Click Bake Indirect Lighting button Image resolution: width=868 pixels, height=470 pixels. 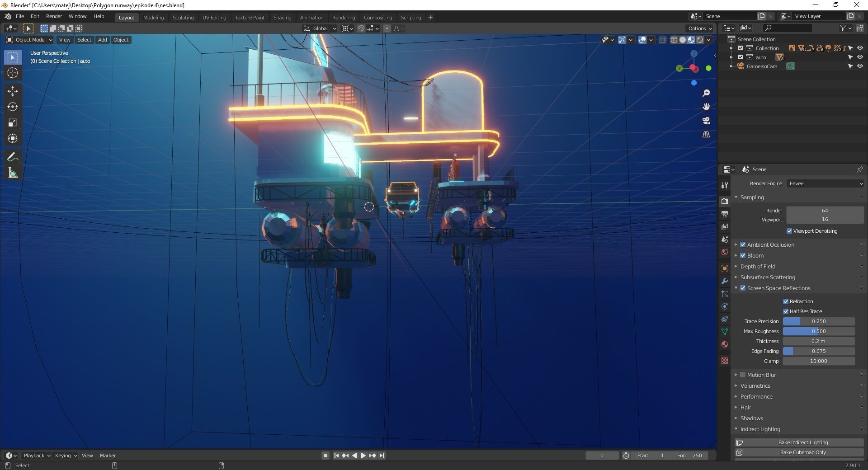click(x=800, y=442)
